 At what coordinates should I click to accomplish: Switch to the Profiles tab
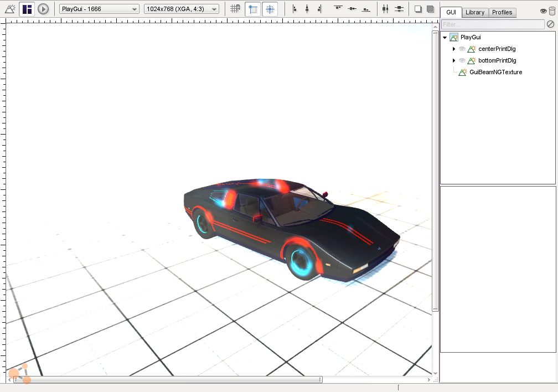click(x=502, y=12)
